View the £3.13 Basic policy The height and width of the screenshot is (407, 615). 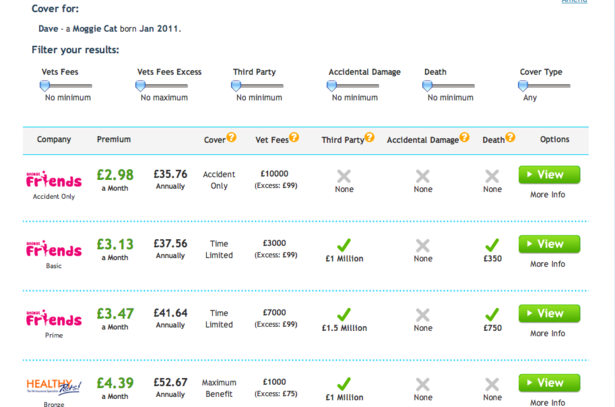tap(549, 244)
